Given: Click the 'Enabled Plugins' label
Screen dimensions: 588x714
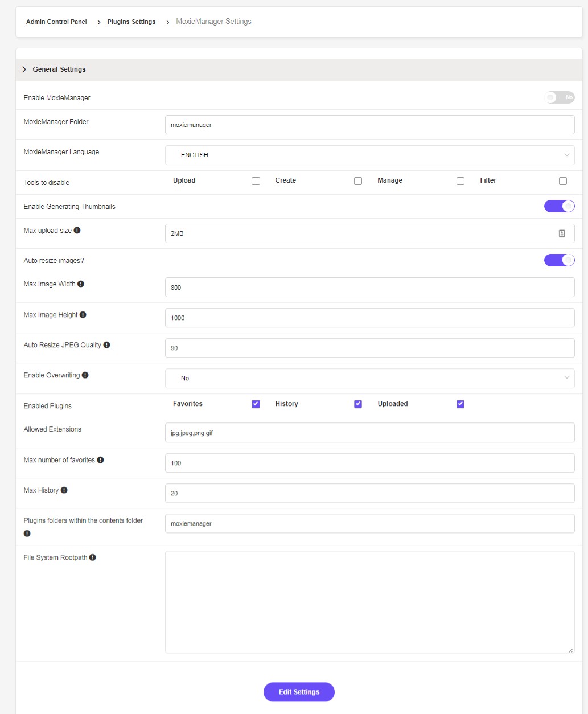Looking at the screenshot, I should click(48, 406).
